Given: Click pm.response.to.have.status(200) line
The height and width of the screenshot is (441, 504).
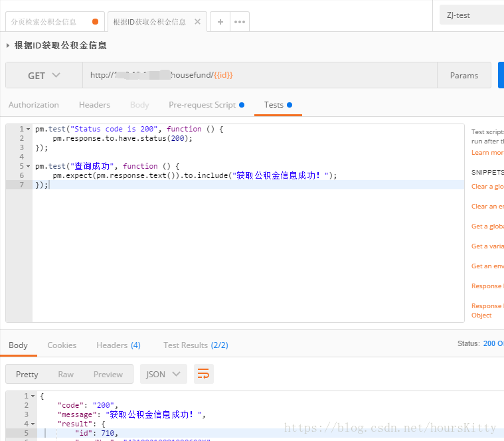Looking at the screenshot, I should 122,139.
